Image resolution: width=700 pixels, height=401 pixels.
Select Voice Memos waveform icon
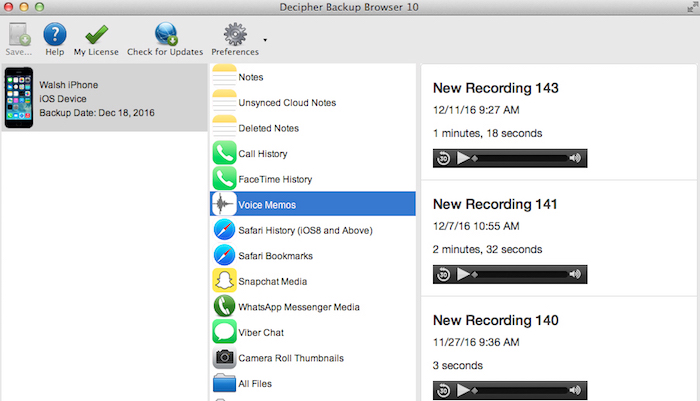tap(224, 204)
